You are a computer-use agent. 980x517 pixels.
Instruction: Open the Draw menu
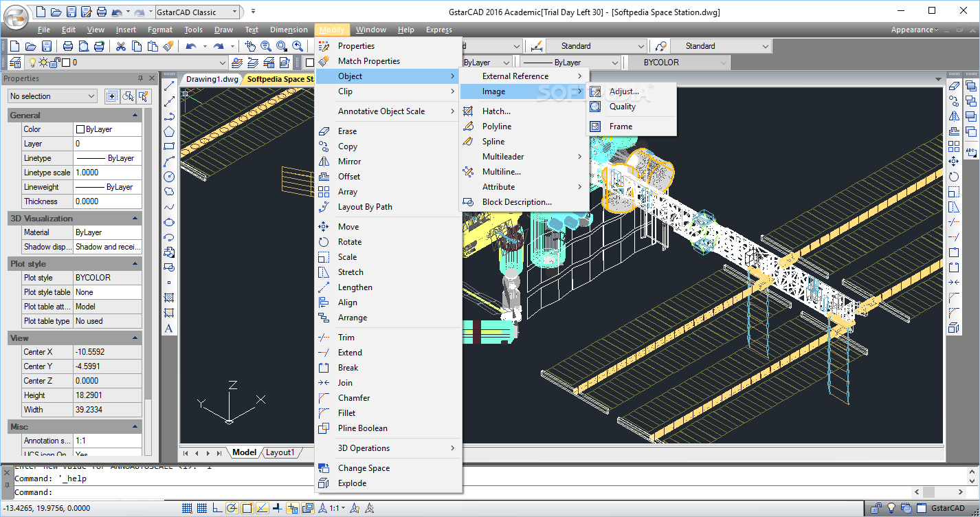click(x=223, y=30)
